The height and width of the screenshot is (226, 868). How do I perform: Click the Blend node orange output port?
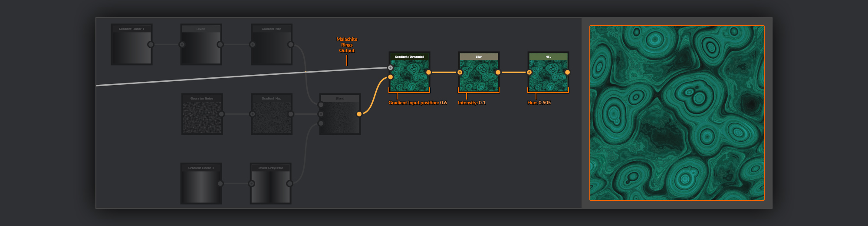(x=359, y=114)
